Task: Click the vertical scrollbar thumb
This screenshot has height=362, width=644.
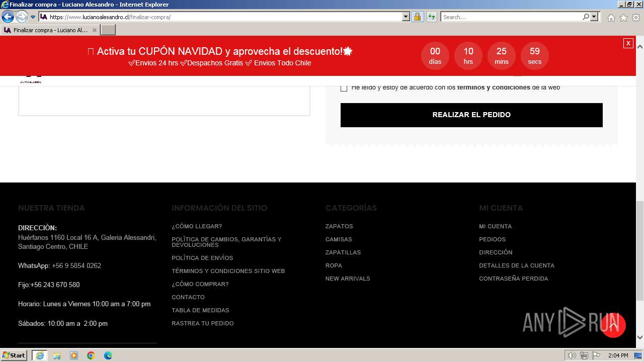Action: (x=640, y=250)
